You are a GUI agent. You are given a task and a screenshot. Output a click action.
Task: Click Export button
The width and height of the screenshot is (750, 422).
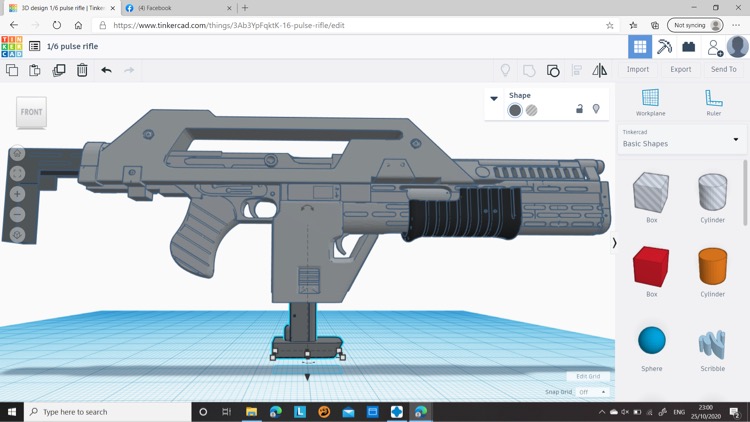681,69
